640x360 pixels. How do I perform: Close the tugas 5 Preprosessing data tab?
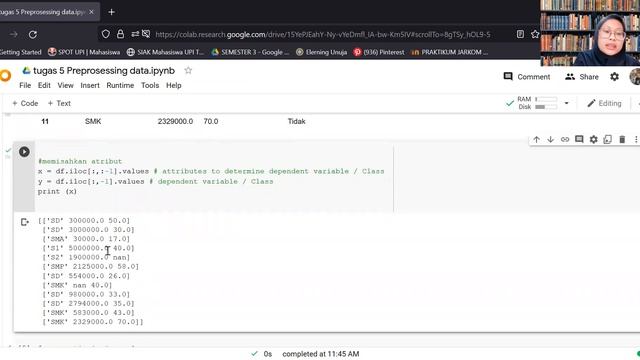tap(91, 12)
